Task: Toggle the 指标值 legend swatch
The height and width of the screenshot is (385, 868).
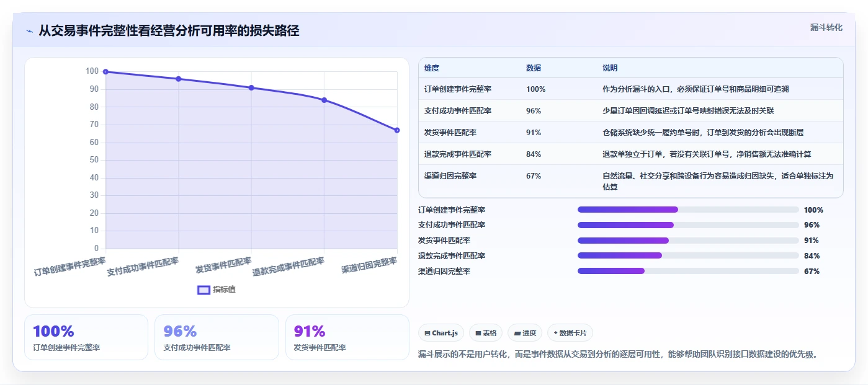Action: [204, 290]
